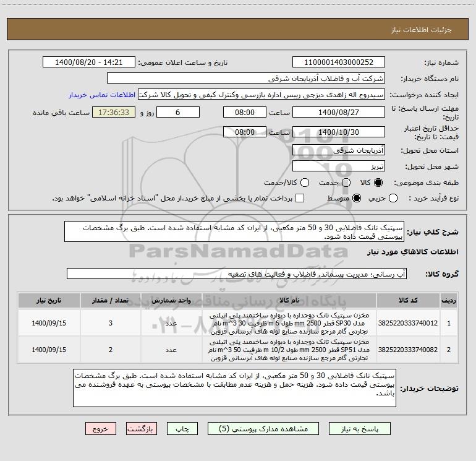Click the announcement date field 1400/08/20 - 14:21

coord(88,62)
